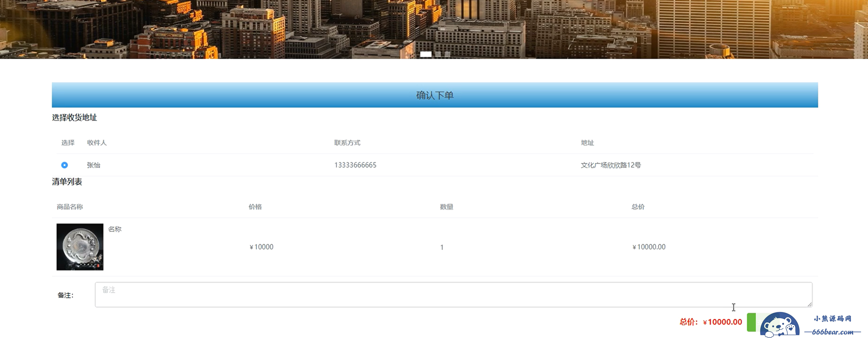Click recipient name 张怡
Screen dimensions: 868x338
[x=94, y=165]
